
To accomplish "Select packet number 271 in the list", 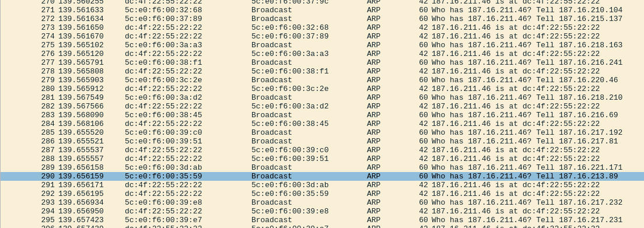I will click(322, 10).
